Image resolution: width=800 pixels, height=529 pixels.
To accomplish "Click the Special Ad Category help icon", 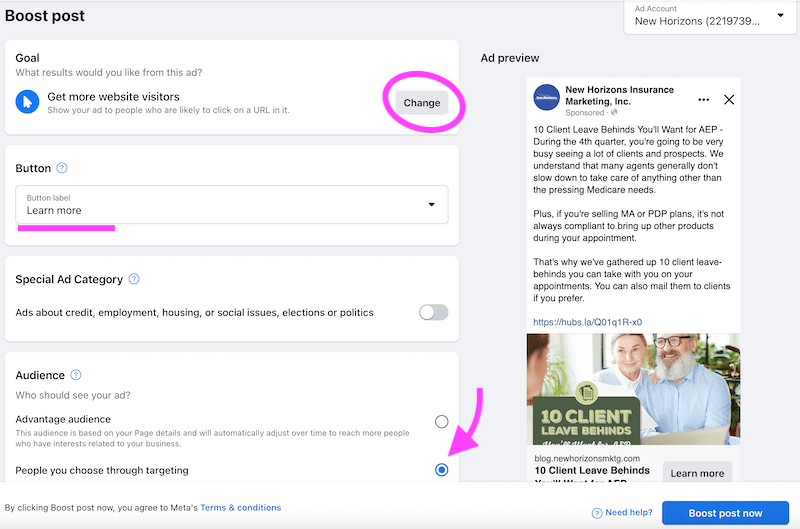I will pos(134,279).
